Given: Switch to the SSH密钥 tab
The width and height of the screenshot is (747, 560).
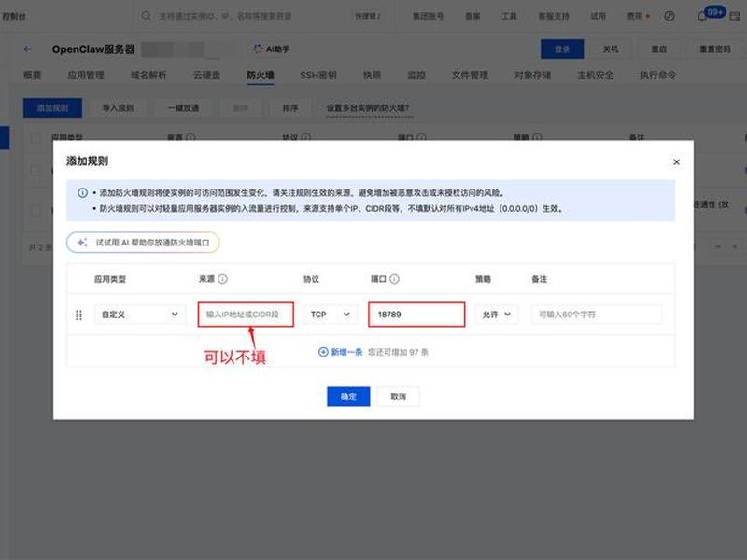Looking at the screenshot, I should [318, 75].
